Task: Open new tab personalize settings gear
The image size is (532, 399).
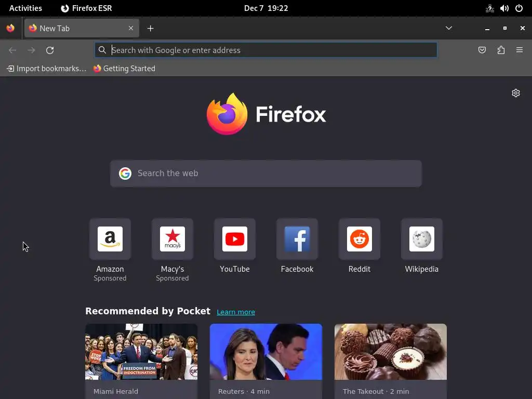Action: (516, 93)
